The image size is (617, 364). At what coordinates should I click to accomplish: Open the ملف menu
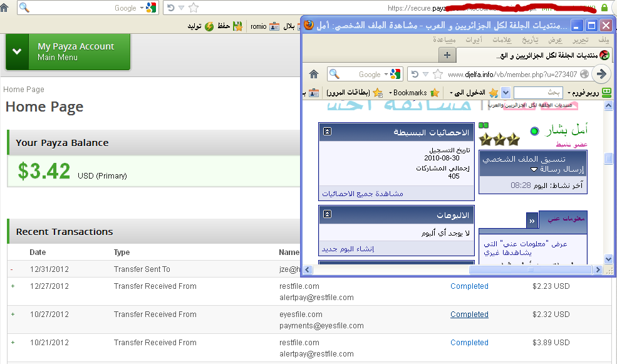[604, 39]
